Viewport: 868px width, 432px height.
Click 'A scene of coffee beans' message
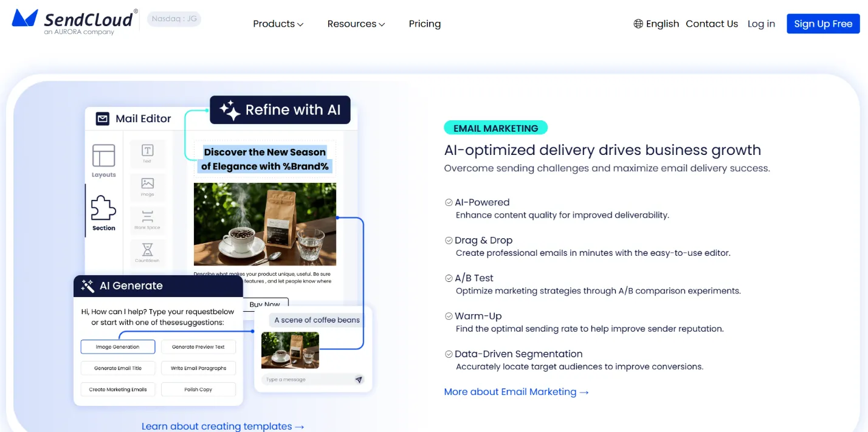[x=317, y=320]
